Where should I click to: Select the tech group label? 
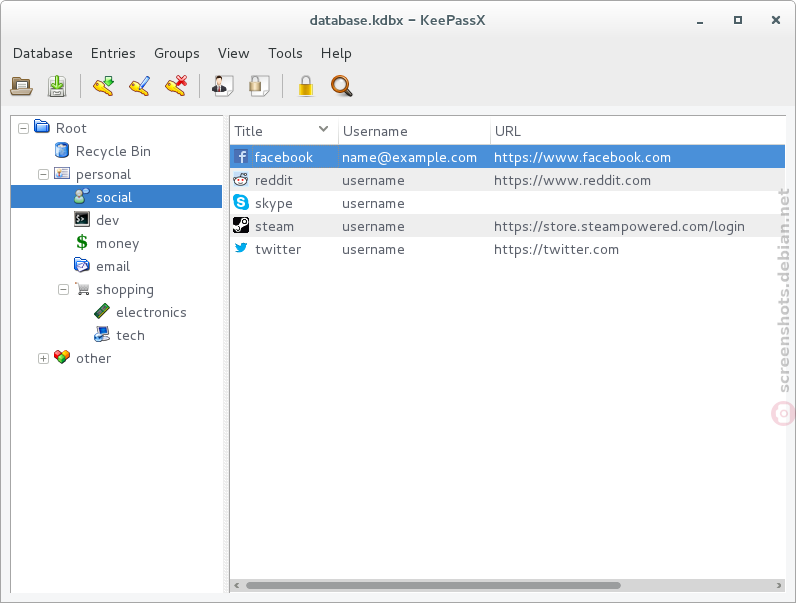(x=130, y=336)
